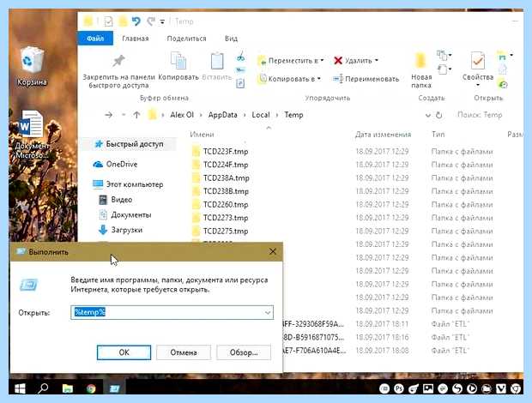Click the Photoshop icon in system tray
Screen dimensions: 532x403
399,388
